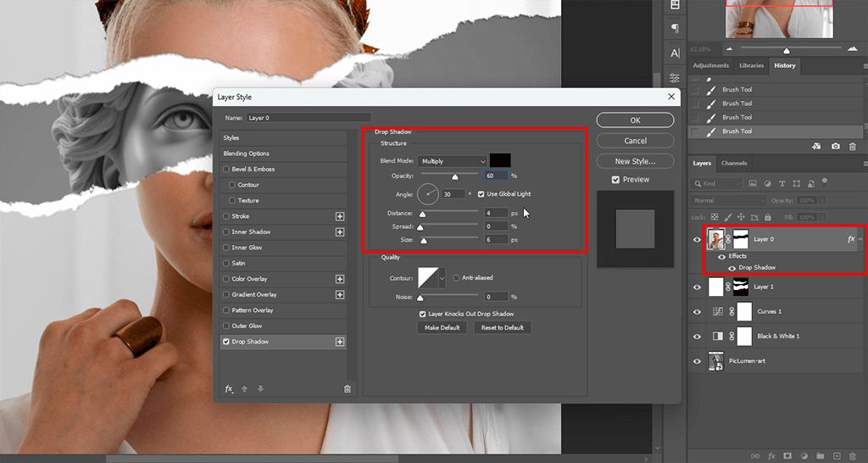Open the fx menu in Layer Style dialog

pos(229,388)
